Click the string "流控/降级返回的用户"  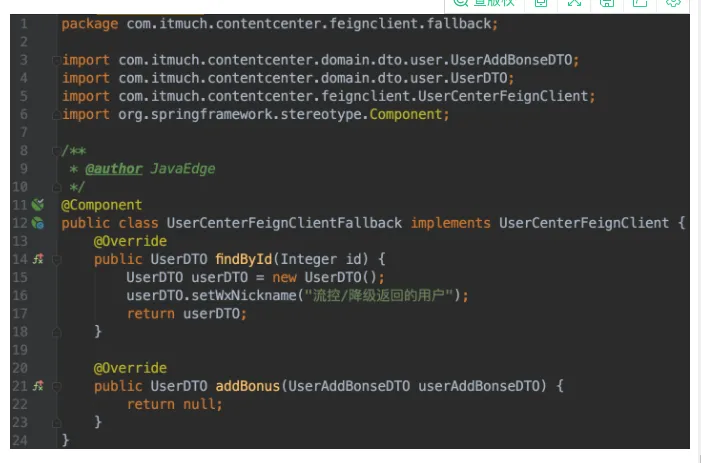(379, 295)
